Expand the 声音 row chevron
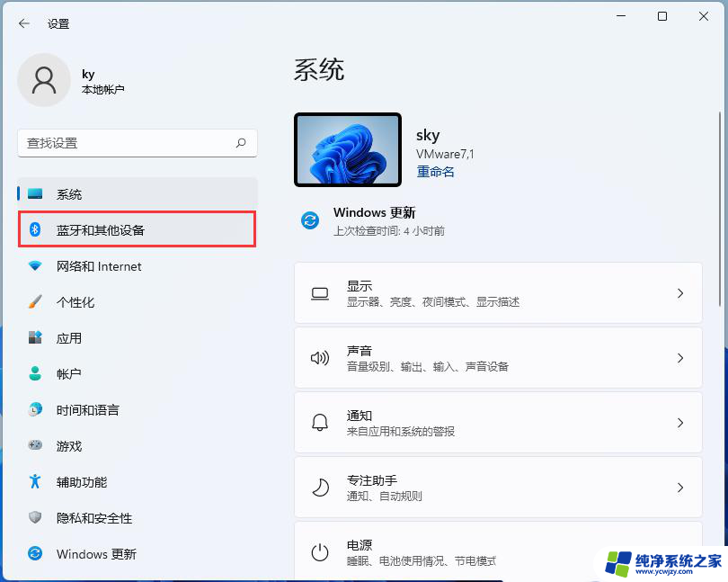 (680, 358)
